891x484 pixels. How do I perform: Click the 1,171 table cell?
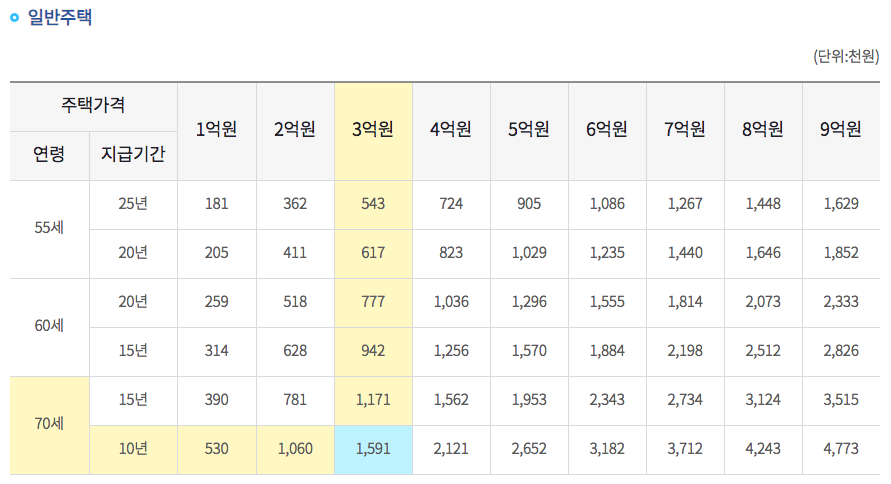coord(373,400)
